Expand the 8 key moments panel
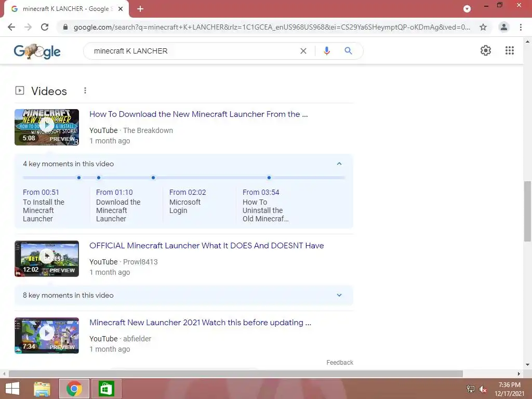 339,295
